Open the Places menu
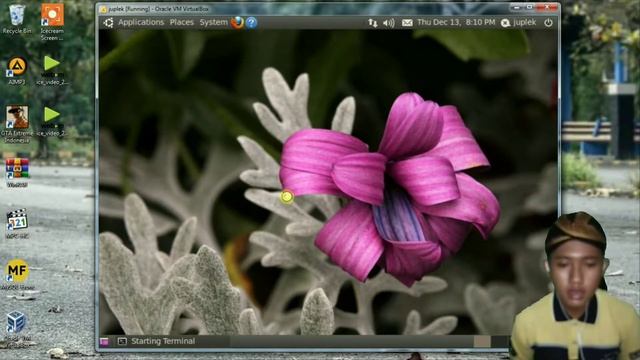The height and width of the screenshot is (360, 640). [182, 22]
